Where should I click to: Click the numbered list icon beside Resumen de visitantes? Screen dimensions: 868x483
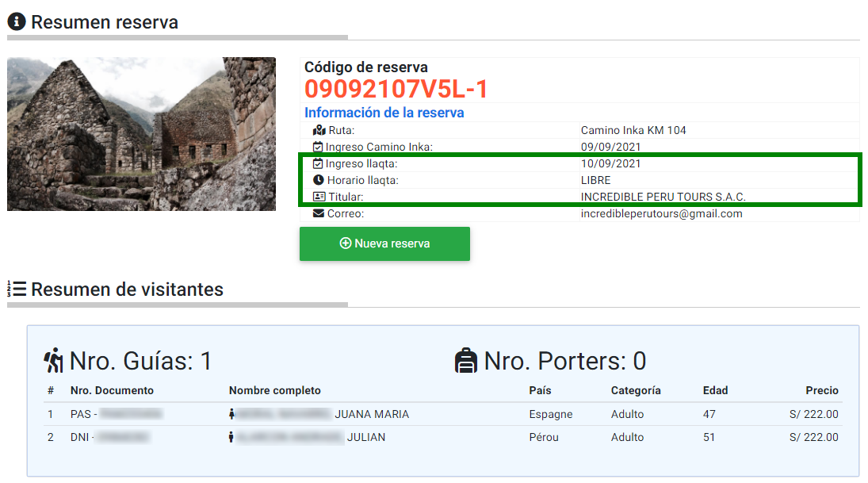point(17,289)
